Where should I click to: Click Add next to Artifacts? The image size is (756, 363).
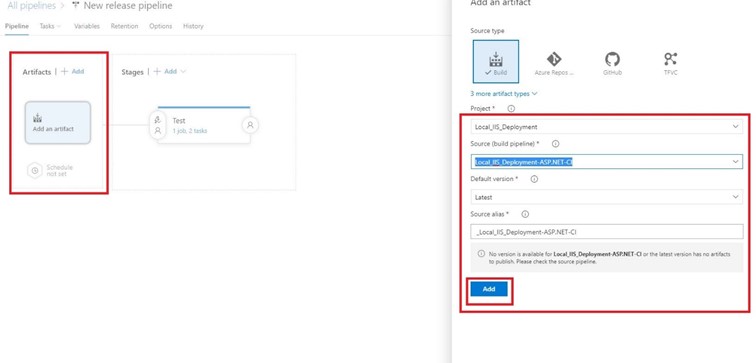pos(72,71)
